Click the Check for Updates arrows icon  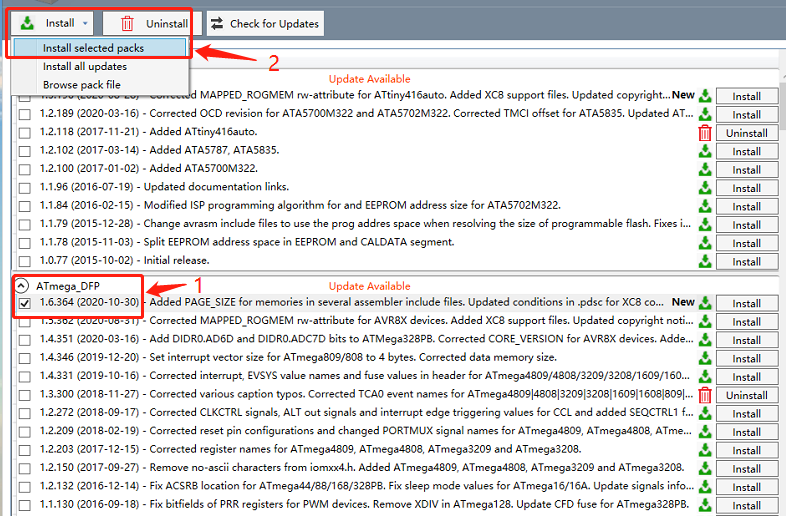pyautogui.click(x=217, y=24)
